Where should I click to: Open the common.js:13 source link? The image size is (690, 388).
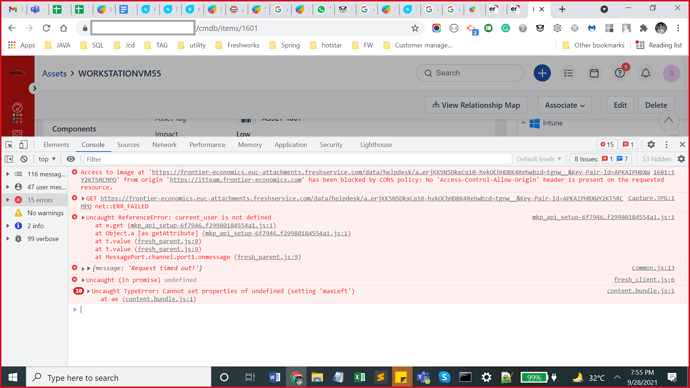[x=653, y=268]
